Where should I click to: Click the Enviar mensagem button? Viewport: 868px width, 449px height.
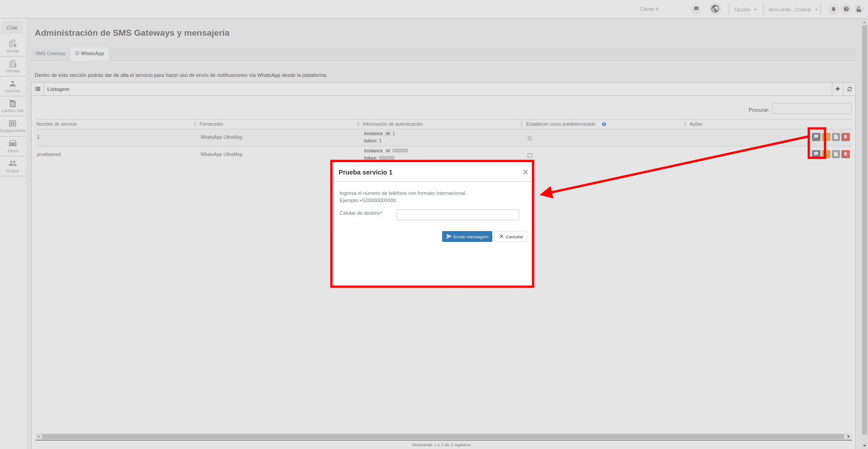pos(467,236)
